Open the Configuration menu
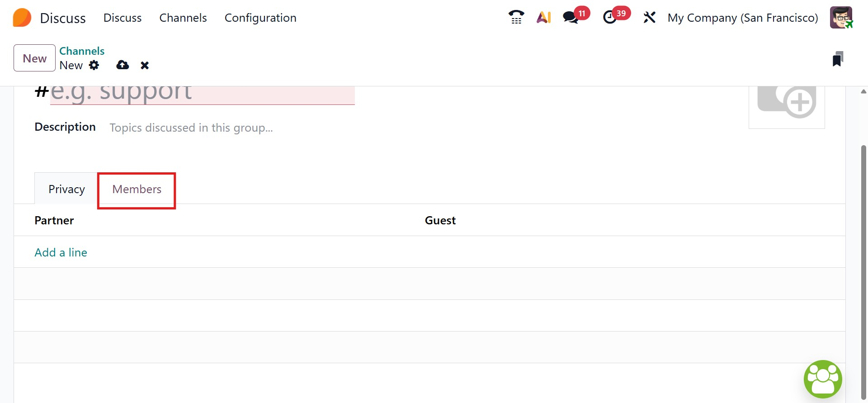 click(x=260, y=18)
